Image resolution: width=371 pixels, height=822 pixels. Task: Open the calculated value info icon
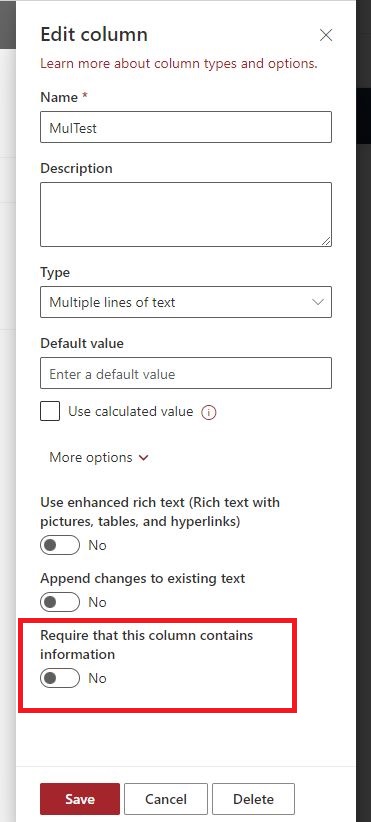pos(209,413)
